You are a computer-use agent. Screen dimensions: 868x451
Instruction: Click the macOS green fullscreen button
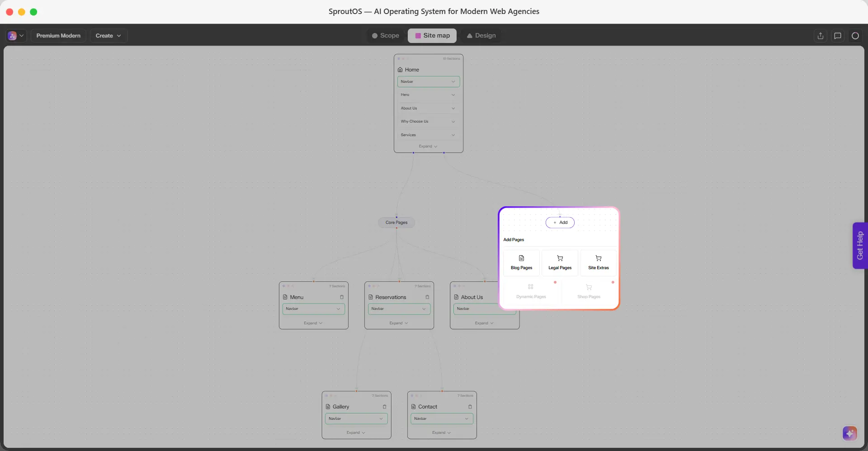coord(33,12)
